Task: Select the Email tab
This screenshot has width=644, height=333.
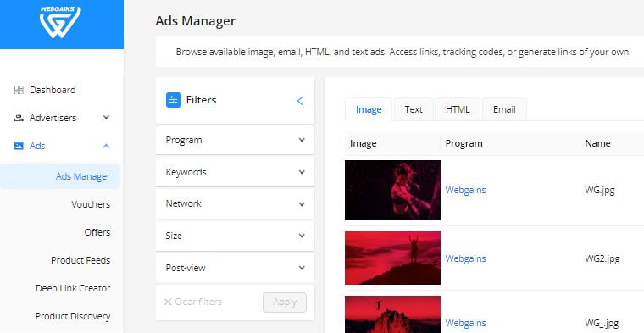Action: [504, 109]
